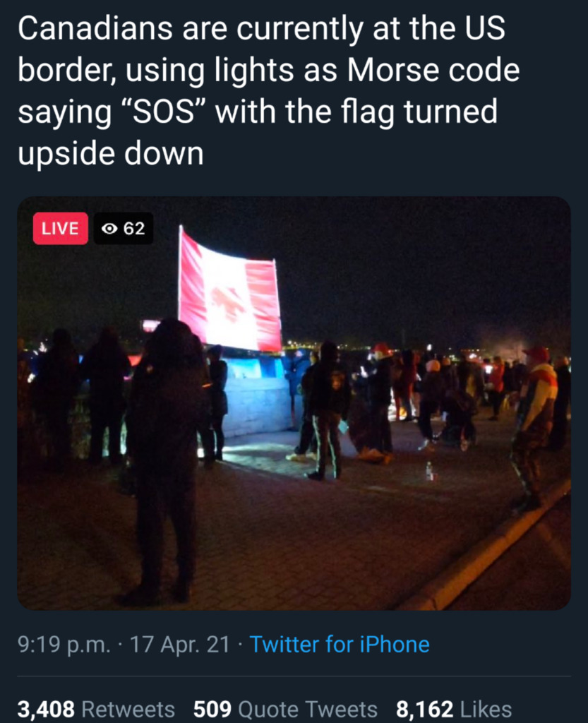Screen dimensions: 588x723
Task: Tap the upside-down Canadian flag in video
Action: [229, 289]
